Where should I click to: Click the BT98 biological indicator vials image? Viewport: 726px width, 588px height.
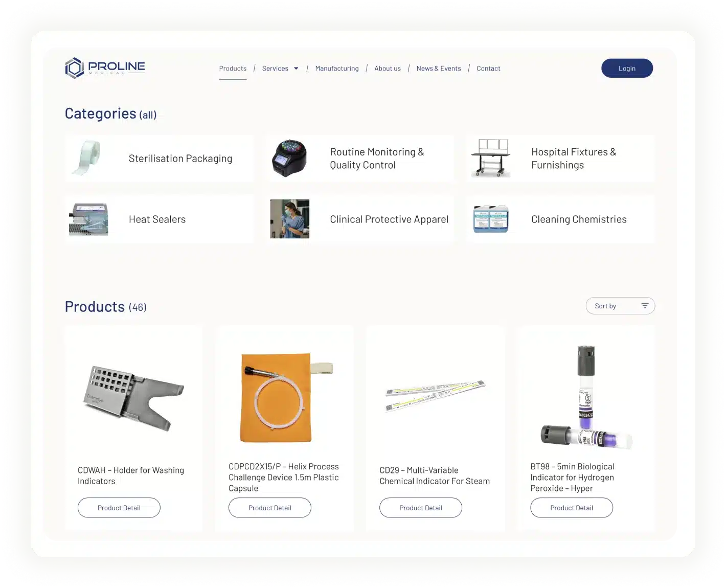586,397
